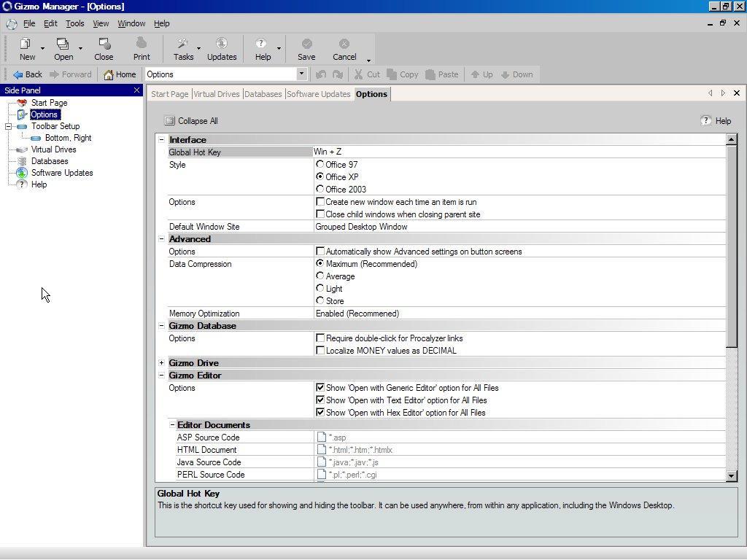Collapse the Toolbar Setup tree node
Image resolution: width=747 pixels, height=560 pixels.
click(x=9, y=126)
